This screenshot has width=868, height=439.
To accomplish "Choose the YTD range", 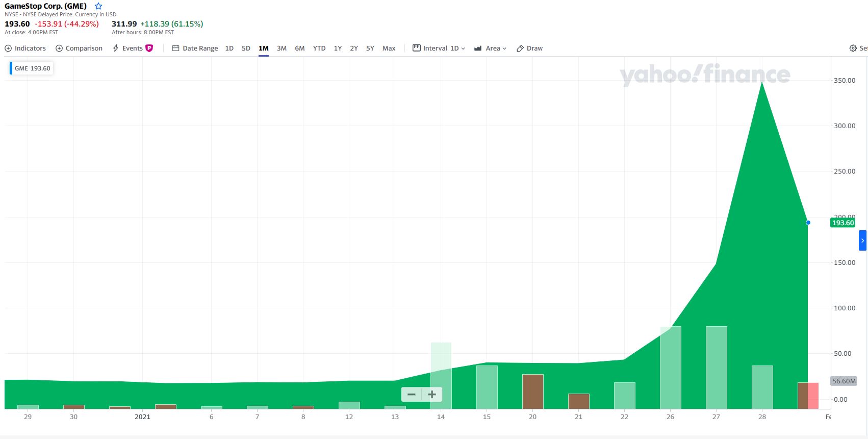I will (x=319, y=48).
